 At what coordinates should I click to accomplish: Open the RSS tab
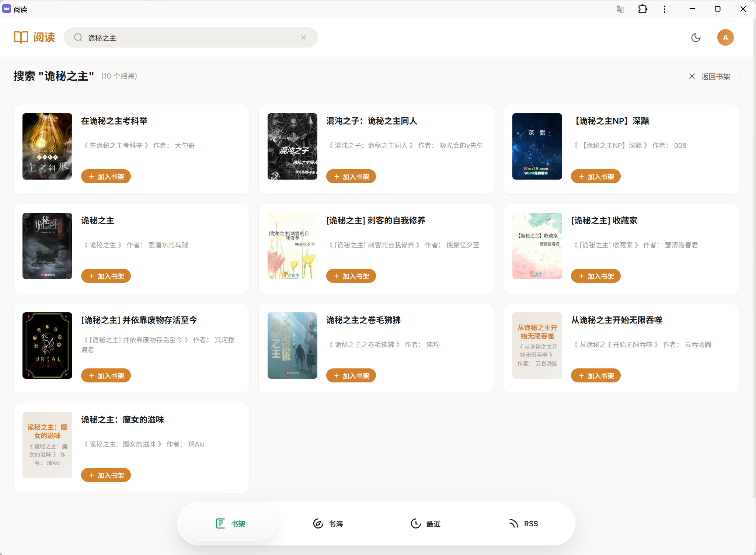523,524
